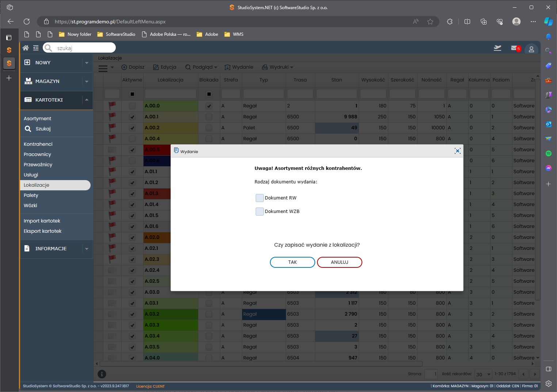Toggle the left menu collapse icon
The height and width of the screenshot is (392, 557).
pyautogui.click(x=36, y=48)
